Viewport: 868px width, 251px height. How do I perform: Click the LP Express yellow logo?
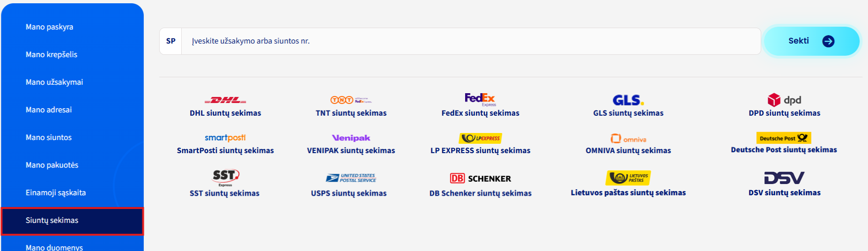pos(480,138)
